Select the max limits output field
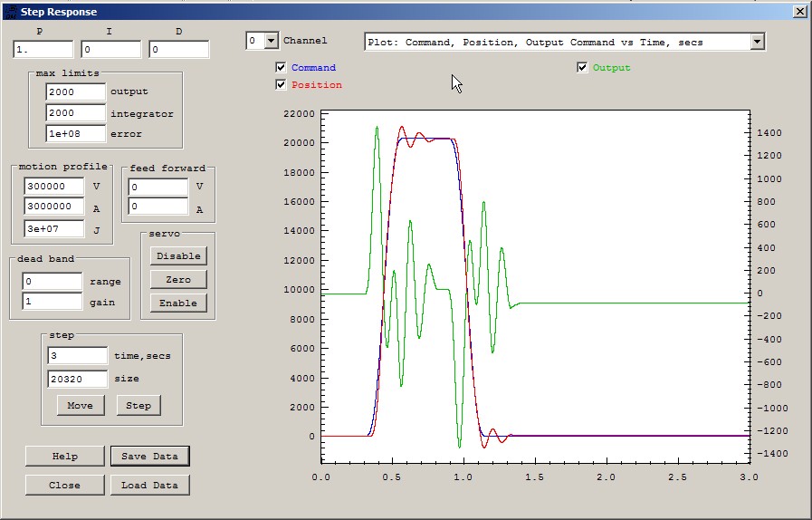The height and width of the screenshot is (520, 812). (76, 91)
